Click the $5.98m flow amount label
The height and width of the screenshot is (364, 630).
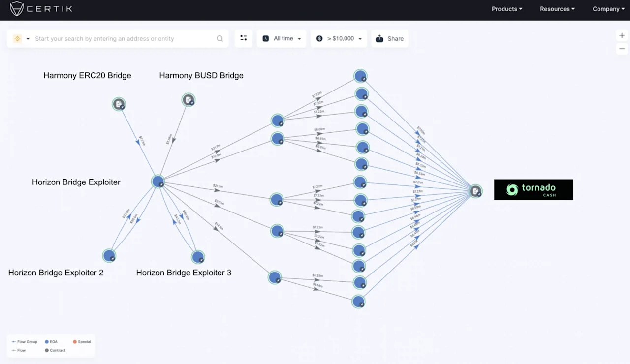tap(169, 139)
